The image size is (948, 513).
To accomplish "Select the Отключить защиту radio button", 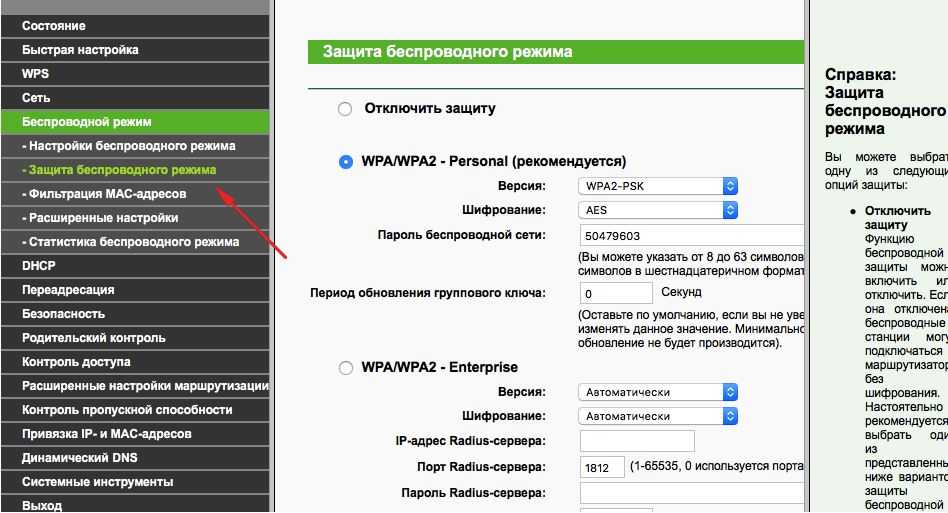I will pyautogui.click(x=346, y=109).
